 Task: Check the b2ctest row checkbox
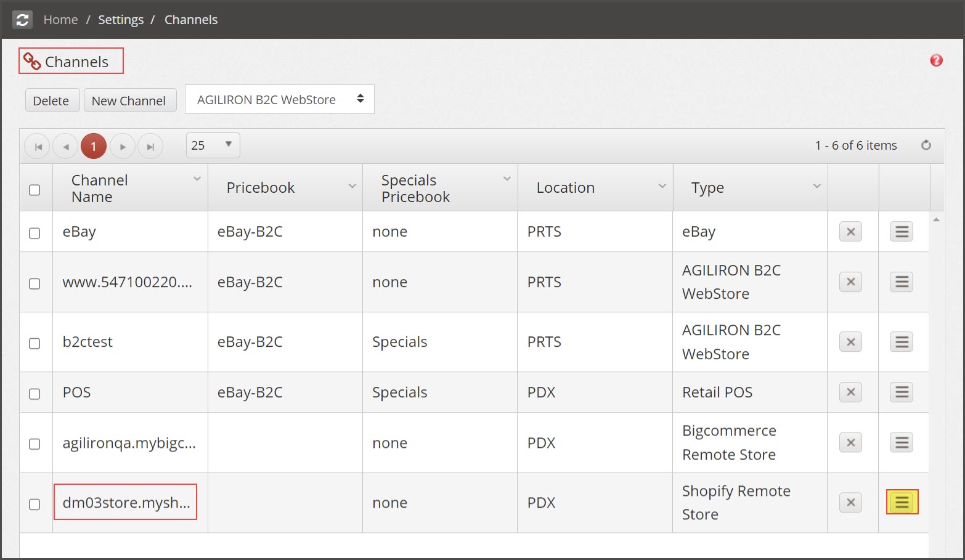click(x=35, y=343)
